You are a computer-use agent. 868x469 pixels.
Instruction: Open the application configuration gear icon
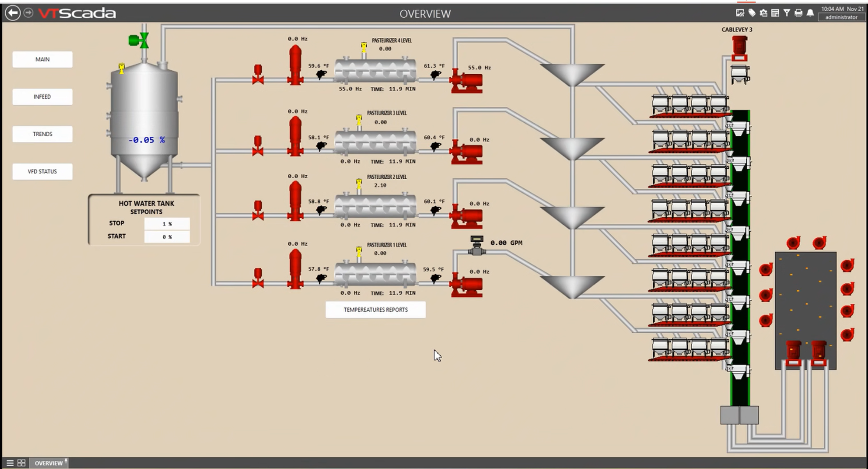coord(763,13)
